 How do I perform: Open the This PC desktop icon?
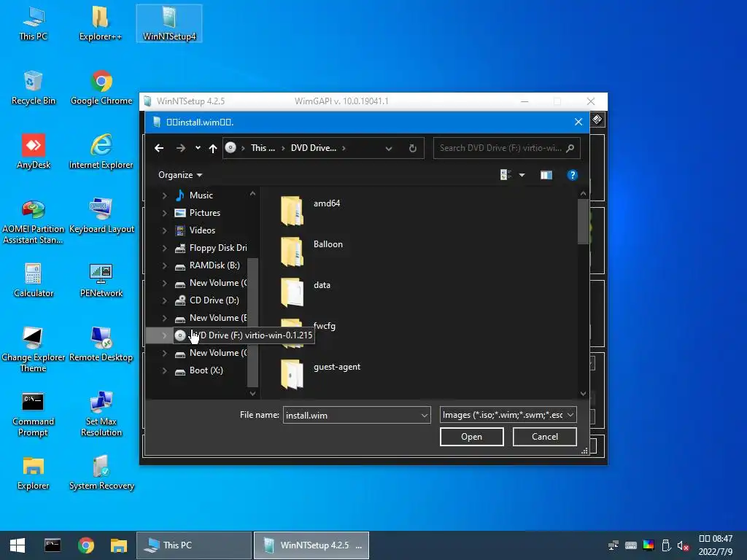click(x=34, y=24)
